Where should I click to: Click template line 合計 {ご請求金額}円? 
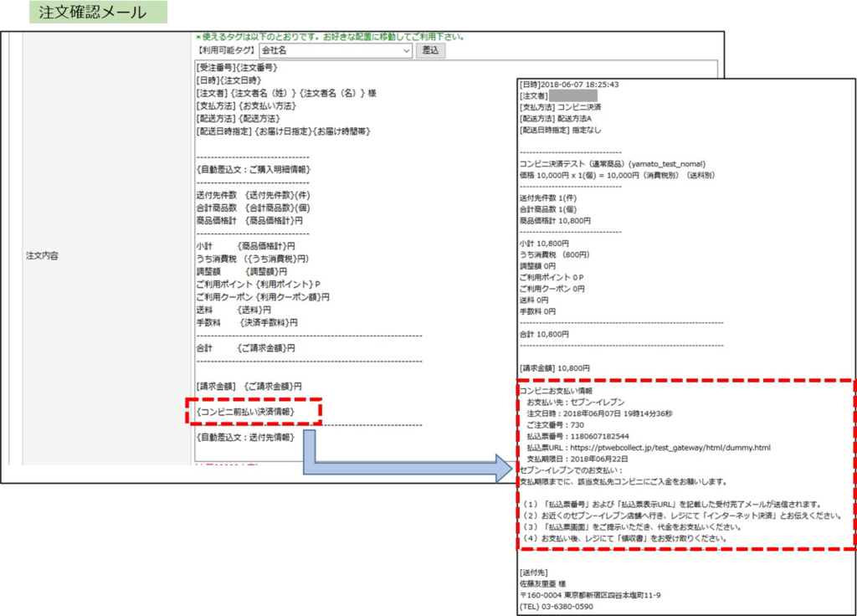(245, 348)
